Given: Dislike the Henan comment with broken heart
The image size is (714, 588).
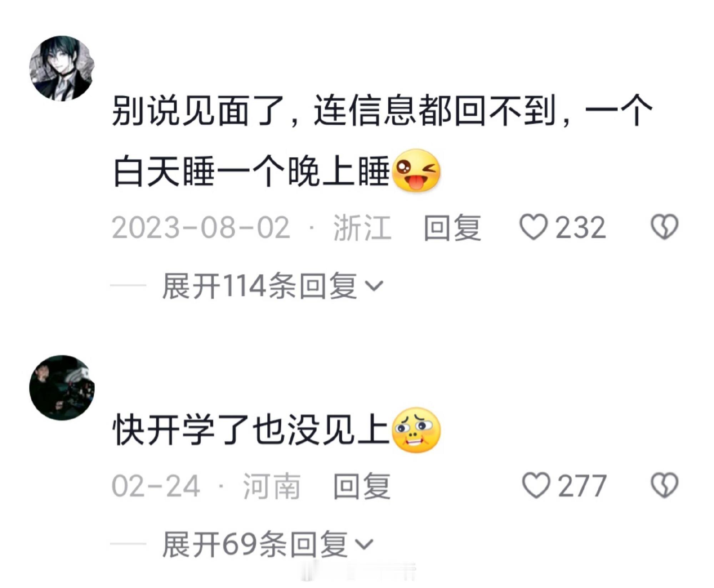Looking at the screenshot, I should click(x=664, y=485).
